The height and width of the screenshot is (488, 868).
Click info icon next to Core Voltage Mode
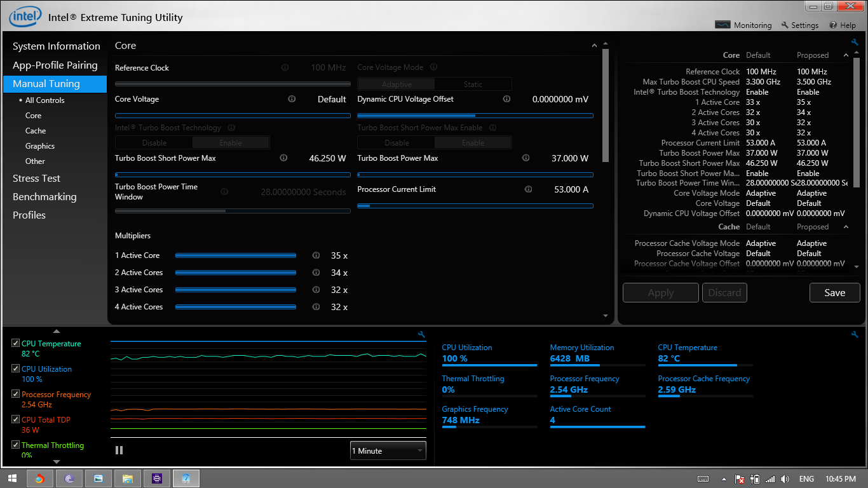click(433, 67)
